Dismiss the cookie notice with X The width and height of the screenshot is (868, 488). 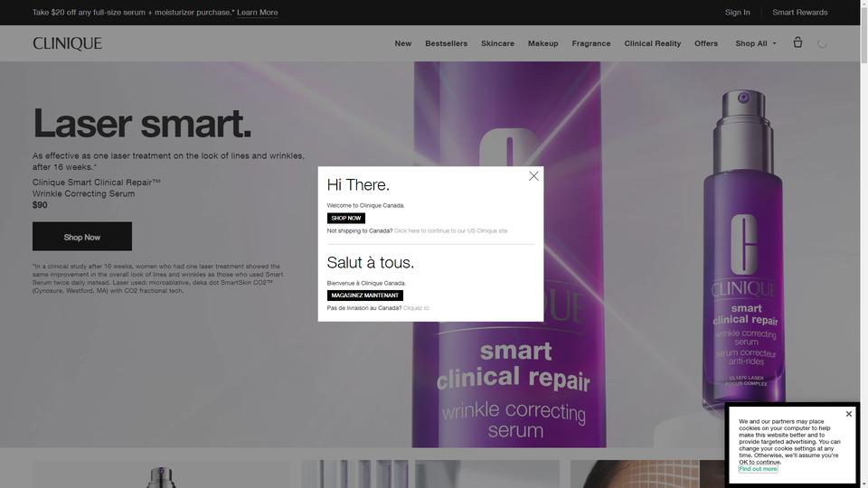coord(849,414)
